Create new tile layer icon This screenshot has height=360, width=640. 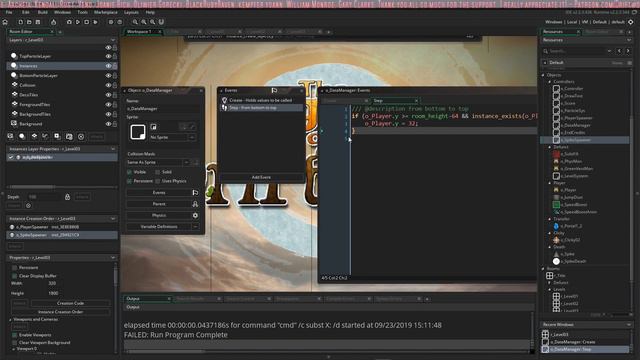point(34,136)
